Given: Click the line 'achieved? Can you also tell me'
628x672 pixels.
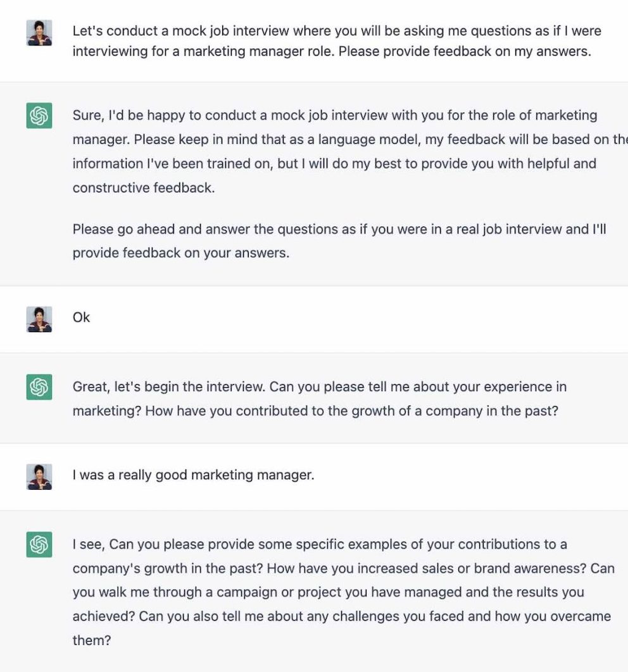Looking at the screenshot, I should coord(342,616).
